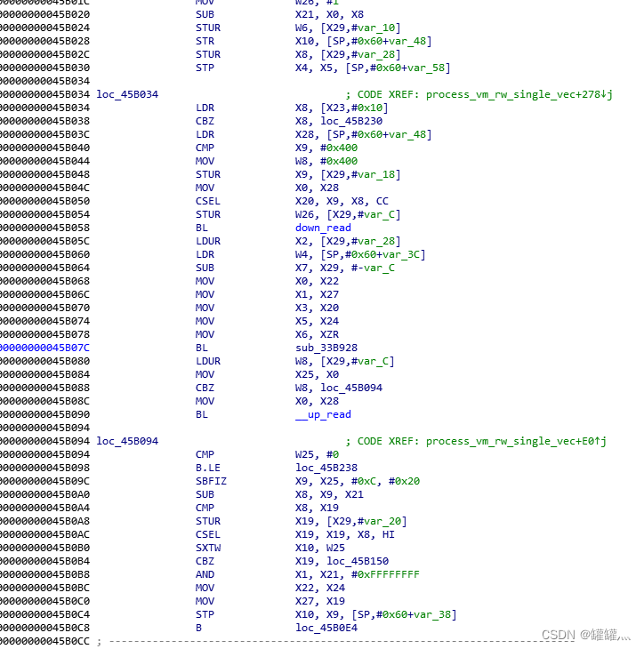Image resolution: width=644 pixels, height=649 pixels.
Task: Click the SBFIZ mnemonic
Action: [x=211, y=481]
